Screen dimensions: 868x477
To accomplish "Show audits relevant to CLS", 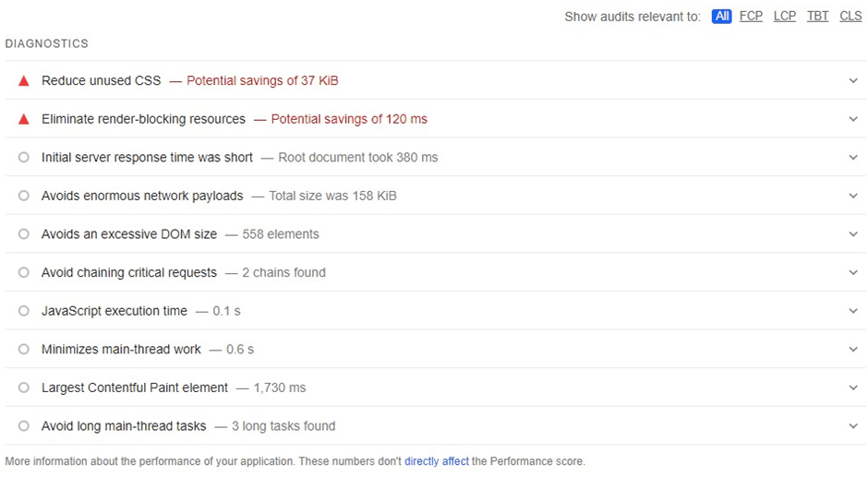I will (x=850, y=17).
